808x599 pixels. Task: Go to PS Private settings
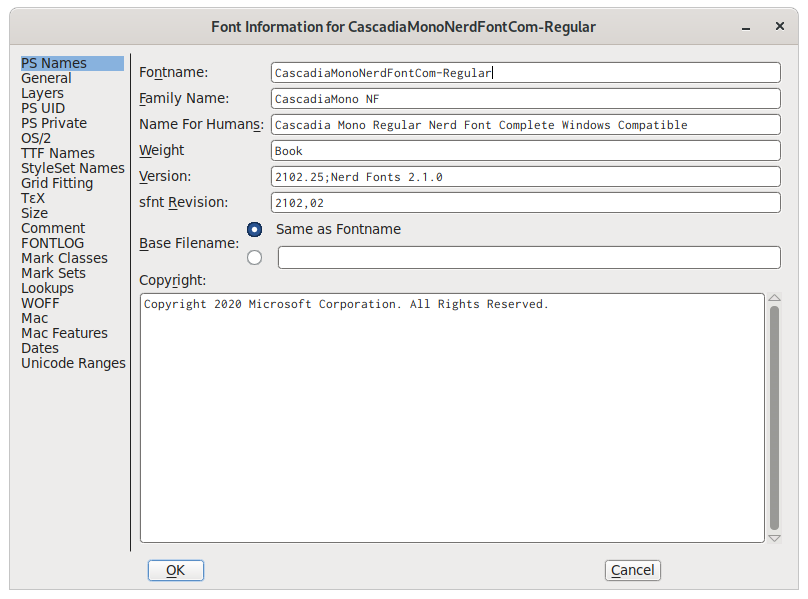pyautogui.click(x=54, y=123)
